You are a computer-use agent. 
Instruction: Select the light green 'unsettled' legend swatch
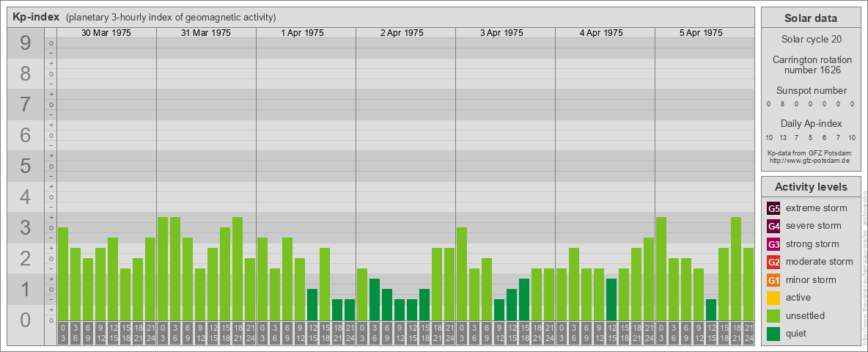click(774, 315)
